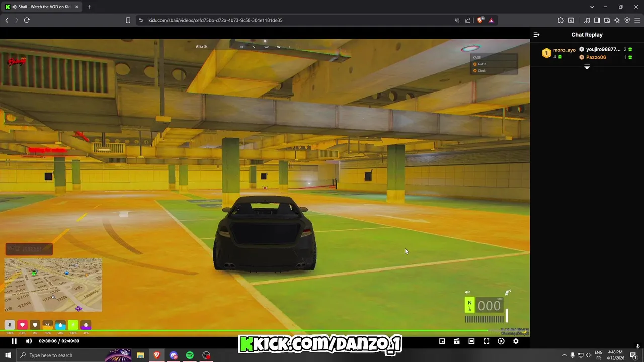The width and height of the screenshot is (644, 362).
Task: Open the Brave Wallet
Action: pos(607,20)
